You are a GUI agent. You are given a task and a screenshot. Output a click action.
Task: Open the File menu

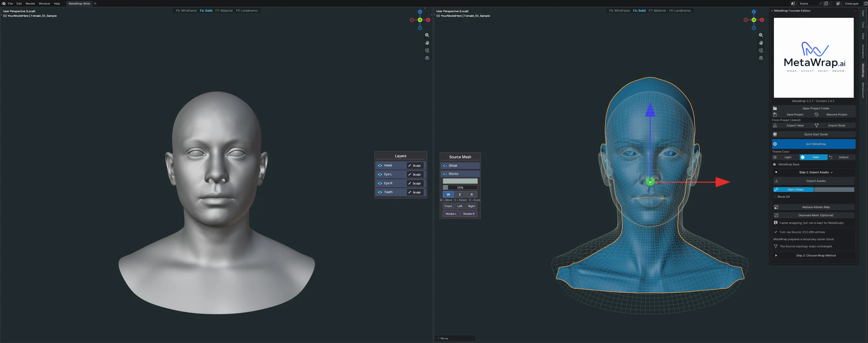point(10,4)
